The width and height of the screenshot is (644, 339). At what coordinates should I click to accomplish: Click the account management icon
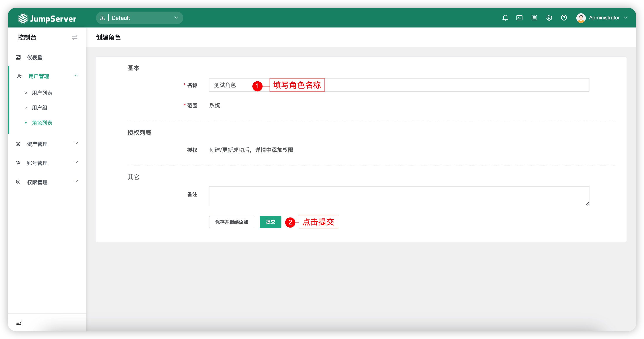(18, 163)
